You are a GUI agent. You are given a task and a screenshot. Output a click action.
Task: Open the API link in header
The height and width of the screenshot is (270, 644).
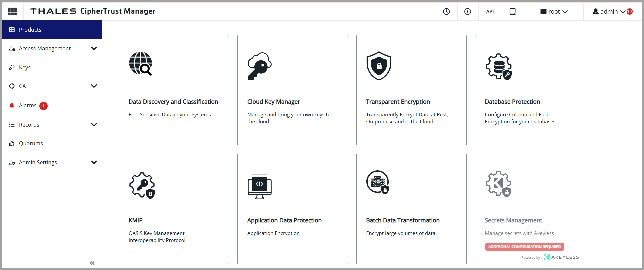tap(490, 11)
